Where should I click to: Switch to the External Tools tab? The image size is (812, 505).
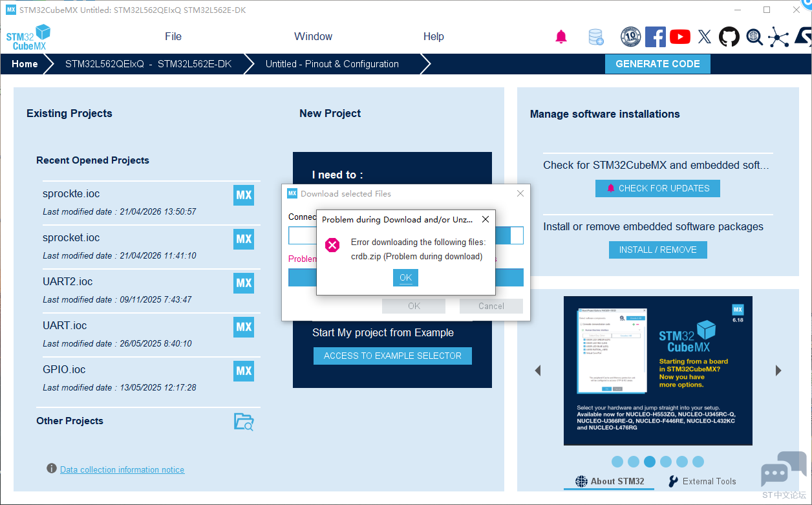(702, 481)
